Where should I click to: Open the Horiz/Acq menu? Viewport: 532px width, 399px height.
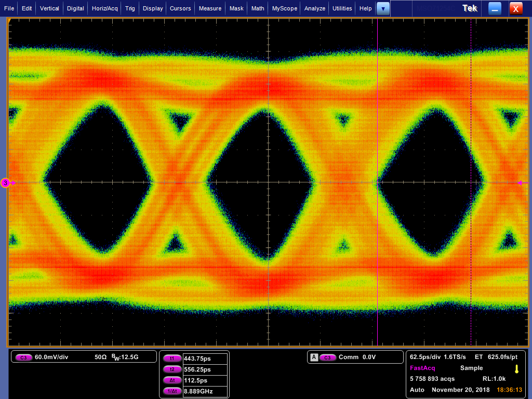pos(105,8)
